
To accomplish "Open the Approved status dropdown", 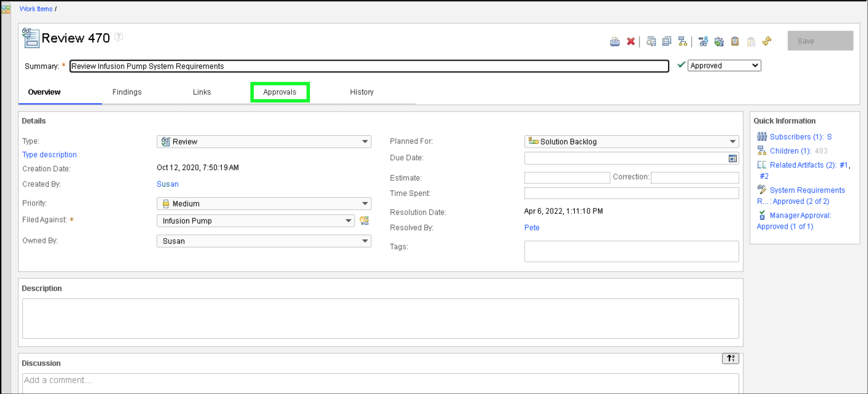I will point(724,66).
